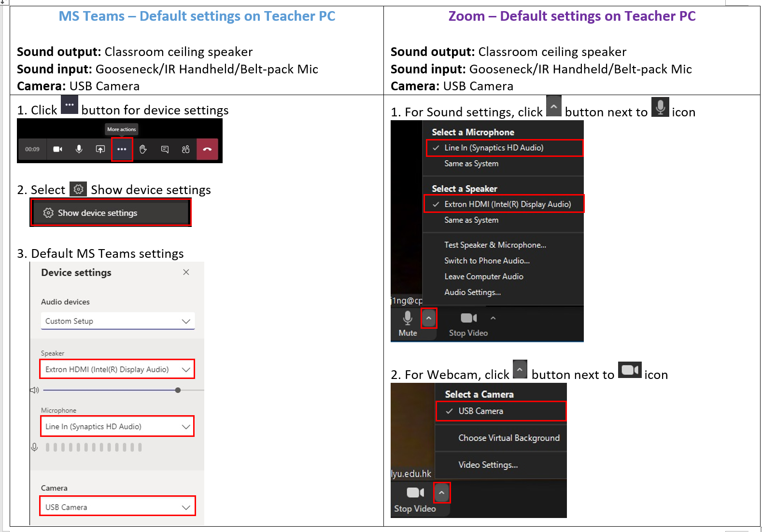Toggle the Zoom Mute microphone button
Screen dimensions: 762x532
coord(408,323)
